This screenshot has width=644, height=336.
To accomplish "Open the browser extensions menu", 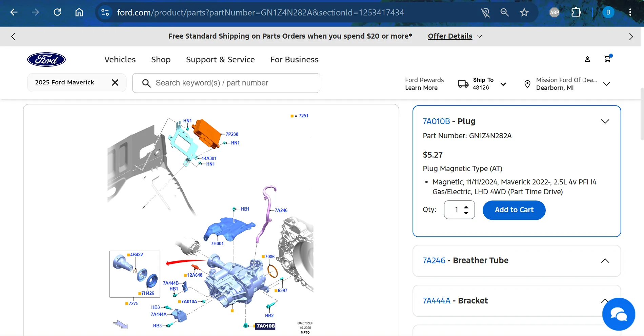I will (x=576, y=13).
